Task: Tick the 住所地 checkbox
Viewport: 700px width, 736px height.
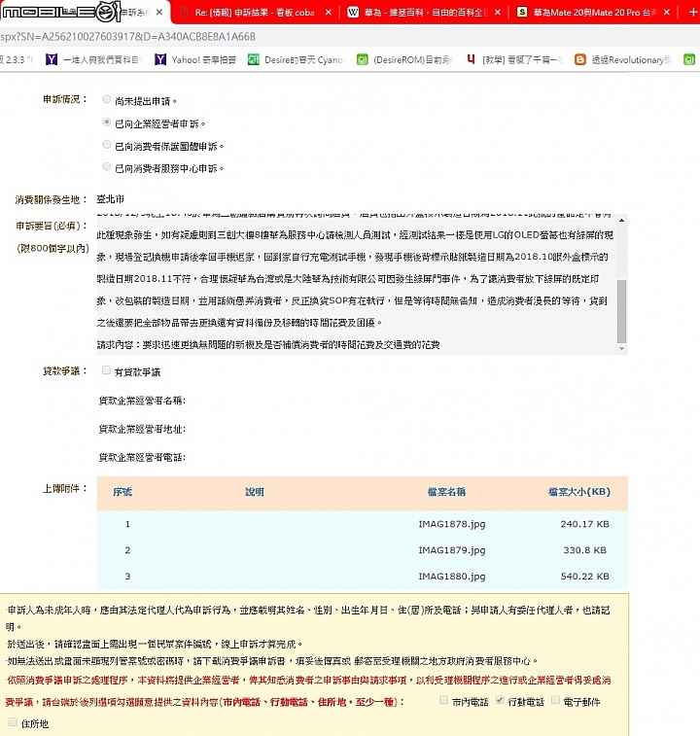Action: tap(13, 722)
